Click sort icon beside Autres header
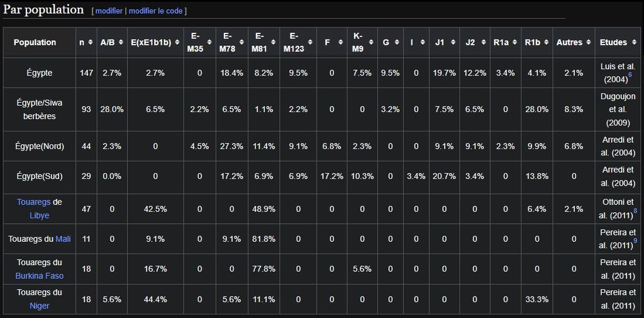644x318 pixels. coord(588,43)
